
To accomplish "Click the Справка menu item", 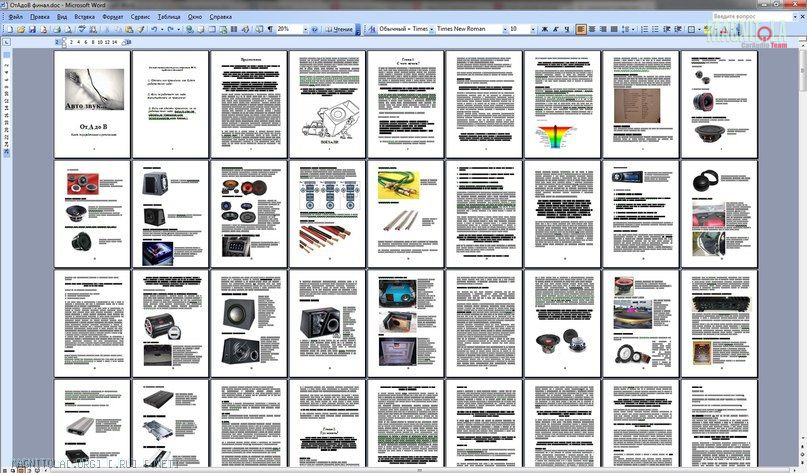I will tap(221, 17).
